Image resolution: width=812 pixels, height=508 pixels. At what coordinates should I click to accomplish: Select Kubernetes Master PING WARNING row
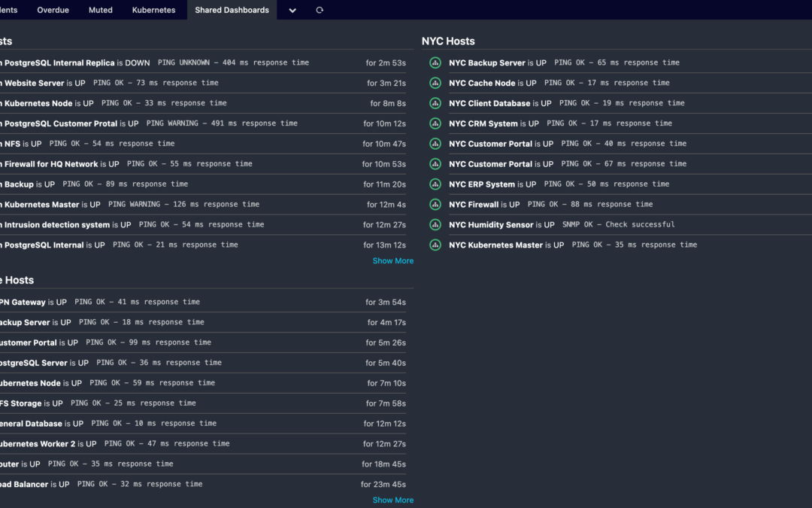click(x=203, y=204)
